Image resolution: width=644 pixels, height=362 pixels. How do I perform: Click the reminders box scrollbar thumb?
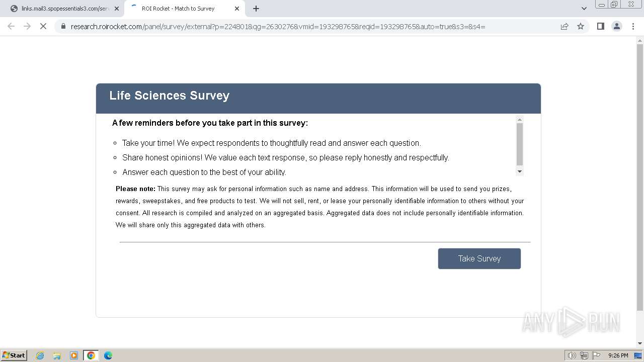pyautogui.click(x=520, y=144)
